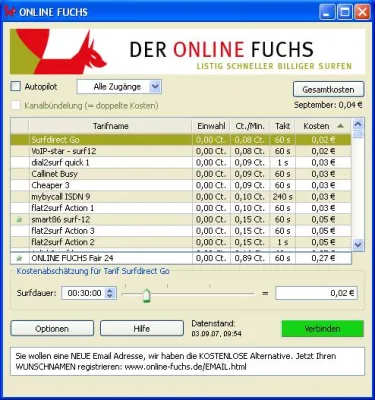The height and width of the screenshot is (400, 375).
Task: Sort by the Einwahl column header
Action: (x=211, y=126)
